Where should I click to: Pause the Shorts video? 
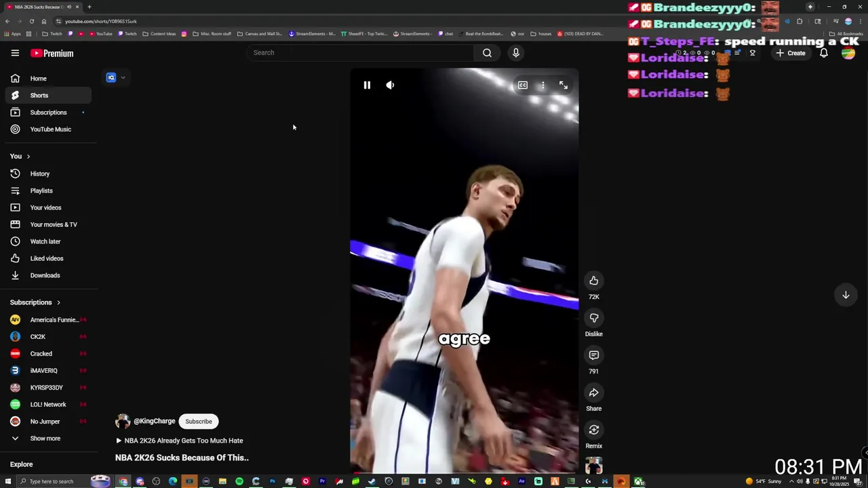click(367, 85)
